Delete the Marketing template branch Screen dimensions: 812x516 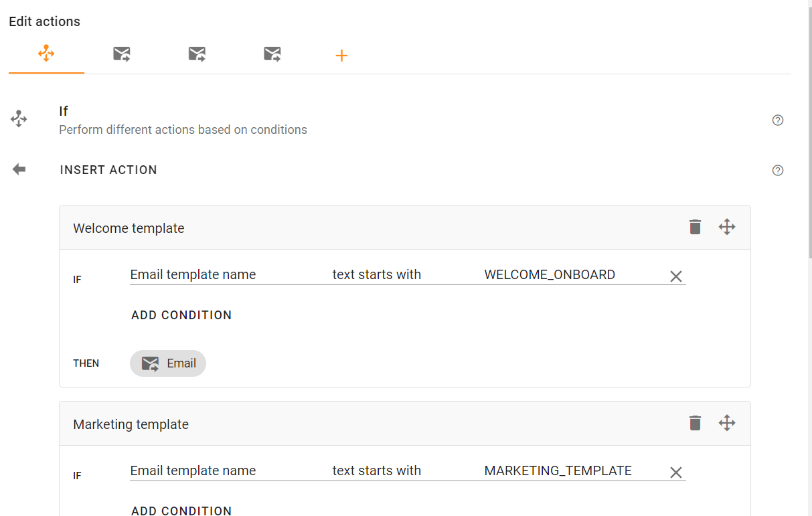click(696, 423)
